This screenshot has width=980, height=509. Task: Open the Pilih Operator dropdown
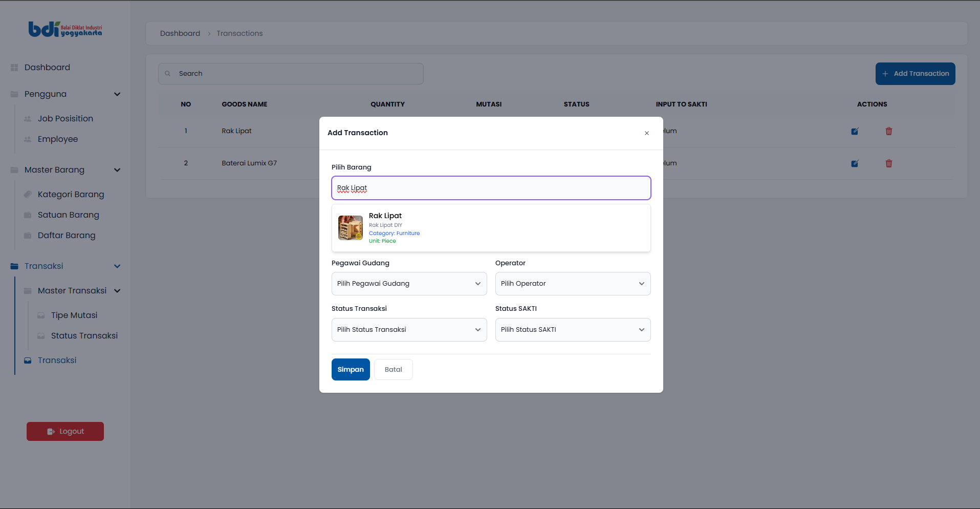pyautogui.click(x=573, y=284)
